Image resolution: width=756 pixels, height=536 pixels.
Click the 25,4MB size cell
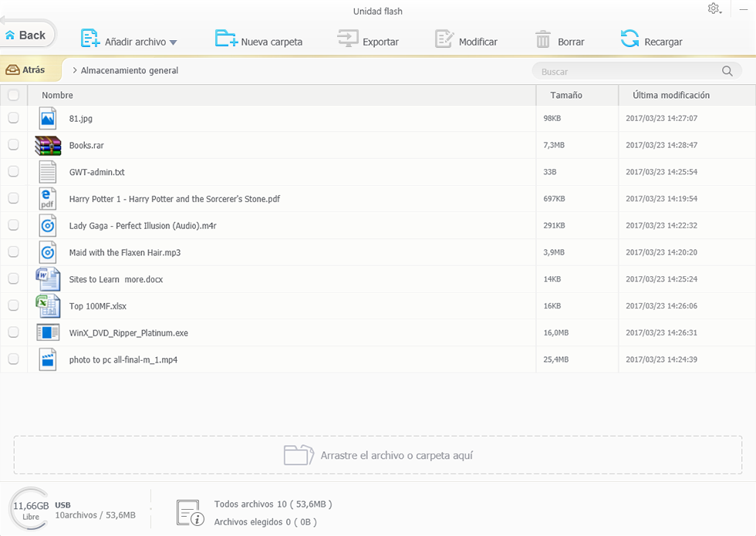click(556, 359)
